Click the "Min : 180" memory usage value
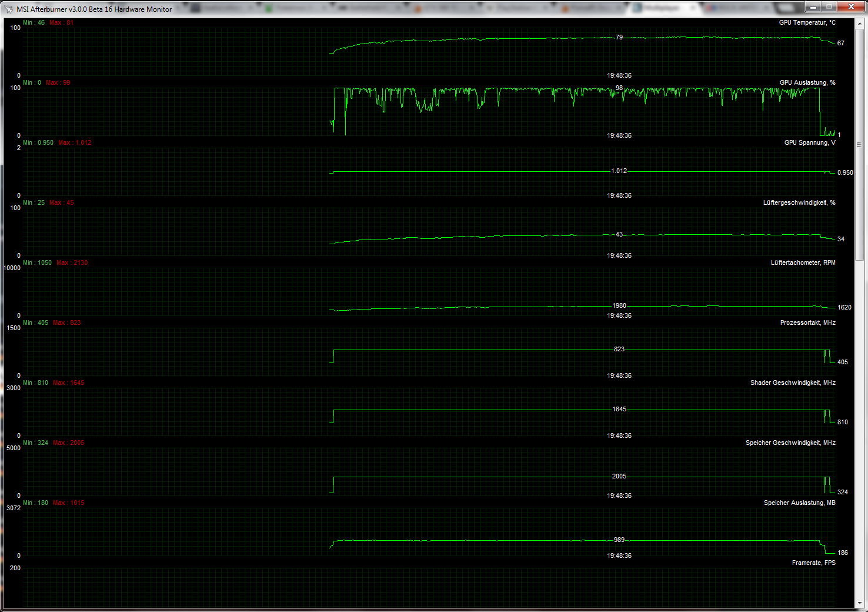The width and height of the screenshot is (868, 612). click(x=35, y=503)
